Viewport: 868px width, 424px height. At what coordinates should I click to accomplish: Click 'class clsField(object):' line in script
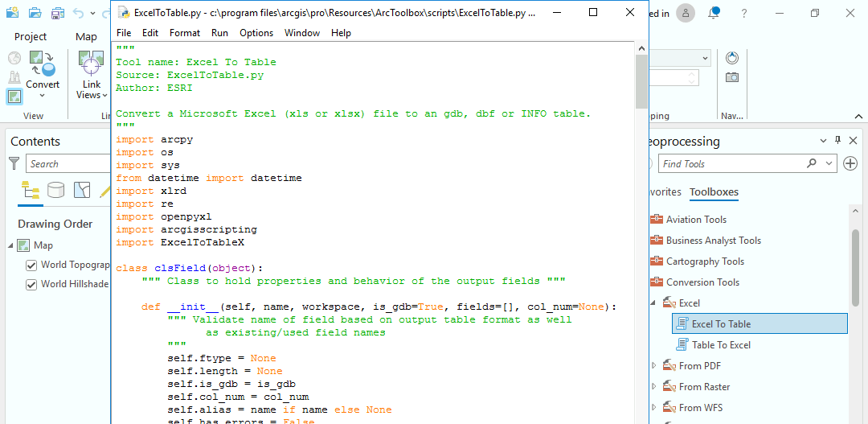(190, 268)
